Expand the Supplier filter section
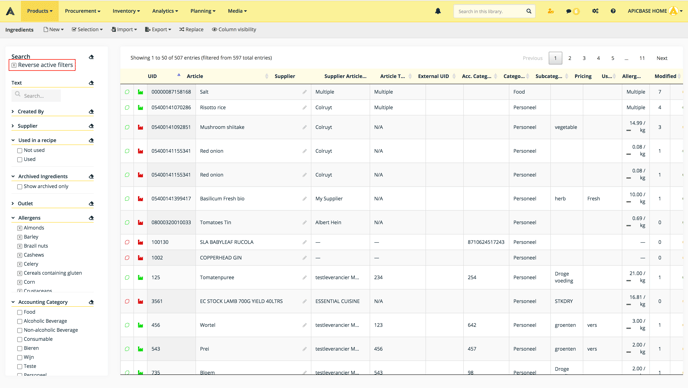This screenshot has height=388, width=688. [x=13, y=126]
